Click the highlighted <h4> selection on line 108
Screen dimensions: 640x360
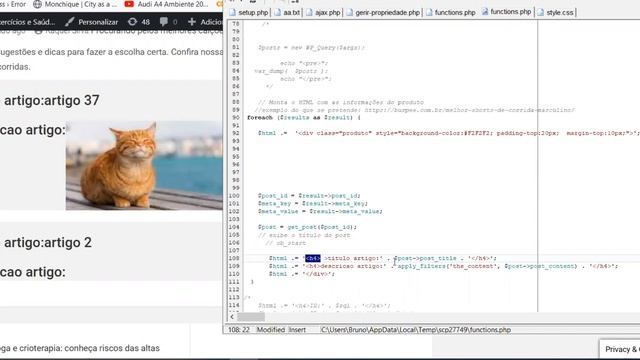tap(313, 258)
